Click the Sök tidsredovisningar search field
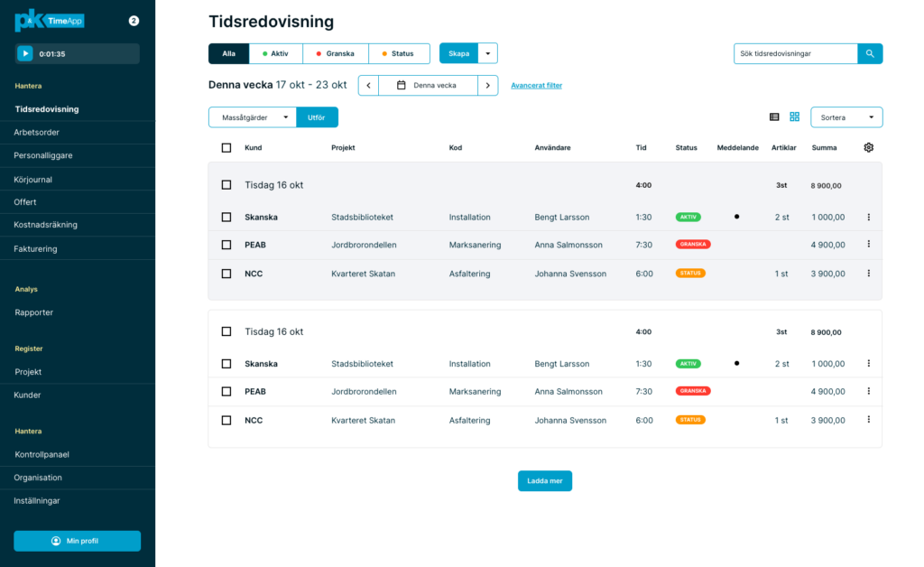The height and width of the screenshot is (567, 924). (x=794, y=53)
